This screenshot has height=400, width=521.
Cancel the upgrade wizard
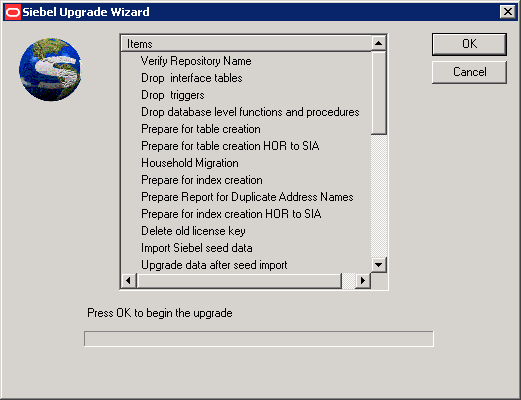469,72
